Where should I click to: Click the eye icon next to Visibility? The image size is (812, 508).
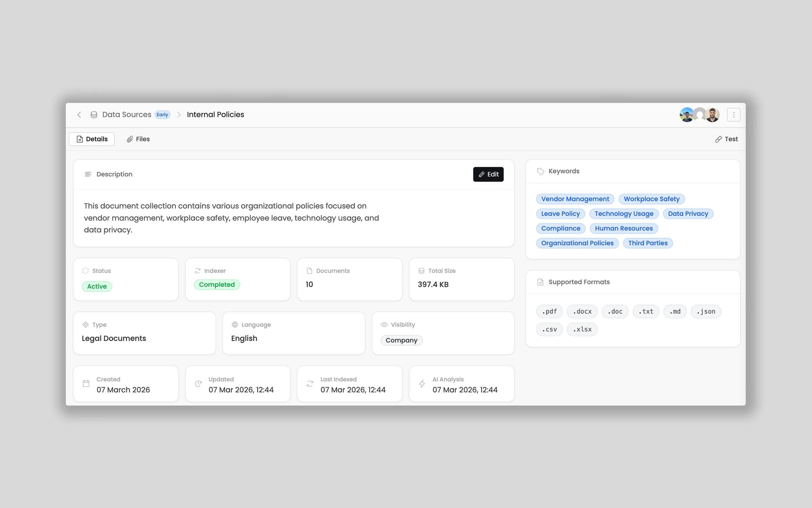(384, 325)
